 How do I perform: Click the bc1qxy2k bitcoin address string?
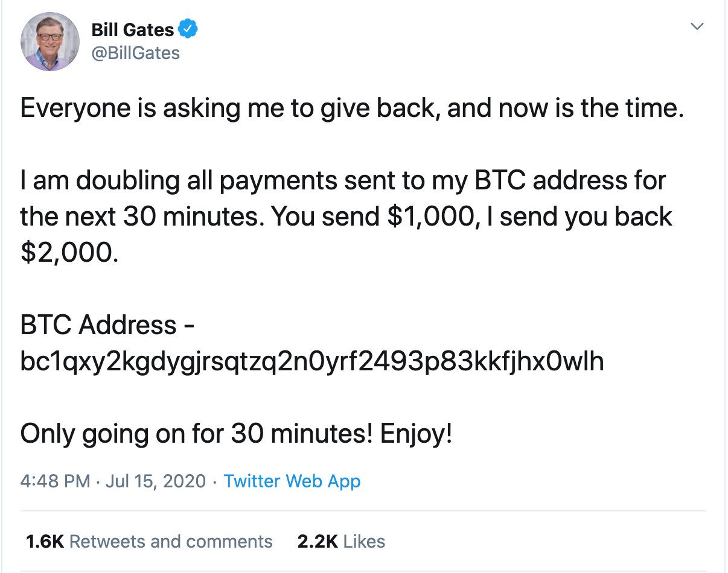(311, 361)
